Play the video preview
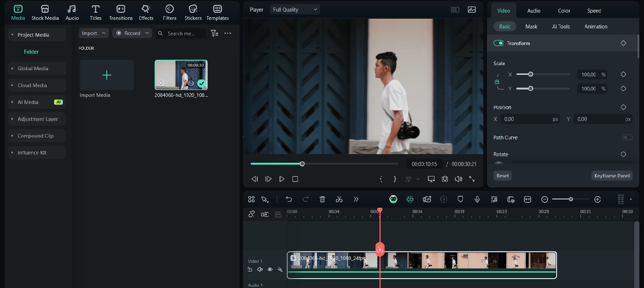The image size is (644, 288). coord(282,179)
